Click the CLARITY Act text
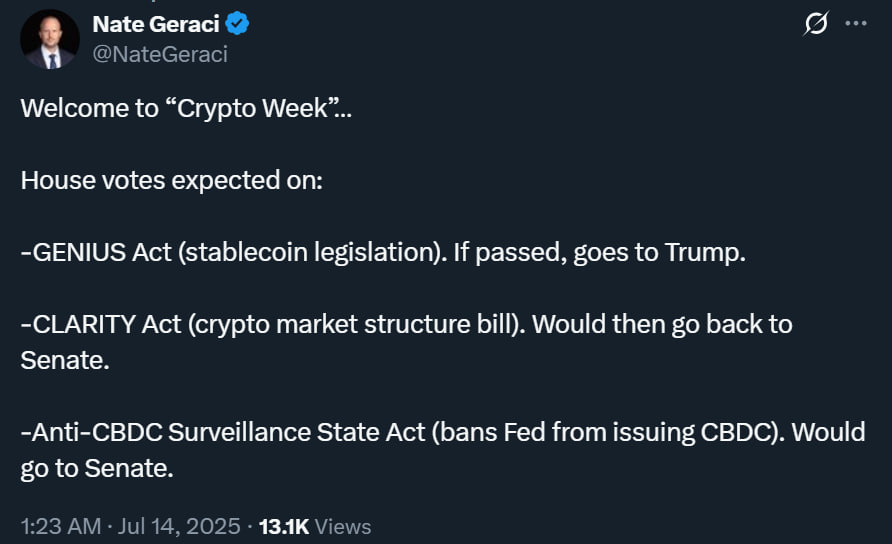 (101, 324)
